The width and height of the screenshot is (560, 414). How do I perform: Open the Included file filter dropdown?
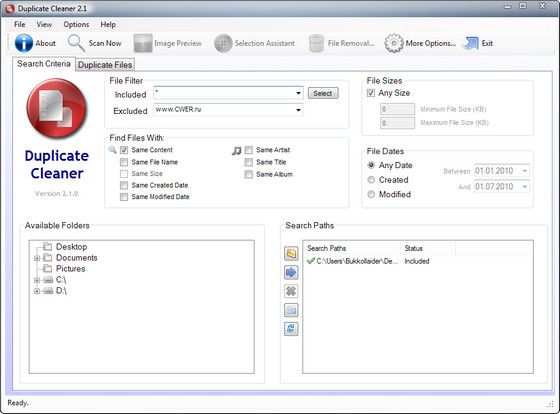click(x=298, y=93)
